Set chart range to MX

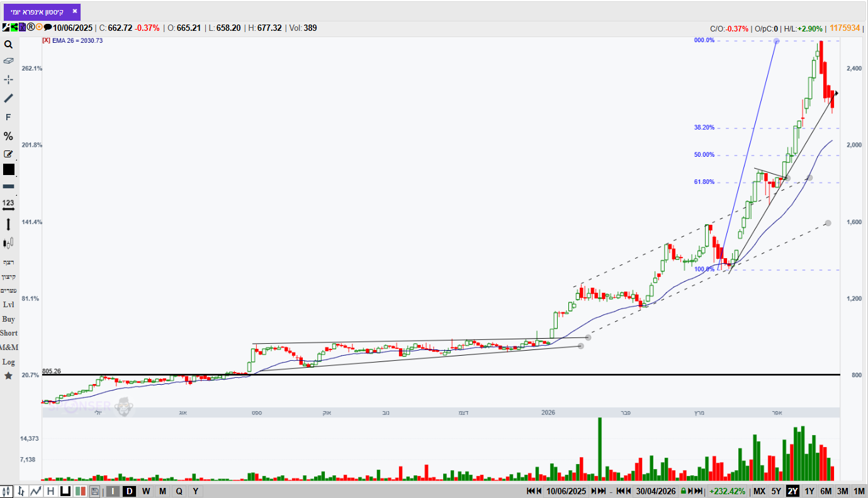coord(760,491)
